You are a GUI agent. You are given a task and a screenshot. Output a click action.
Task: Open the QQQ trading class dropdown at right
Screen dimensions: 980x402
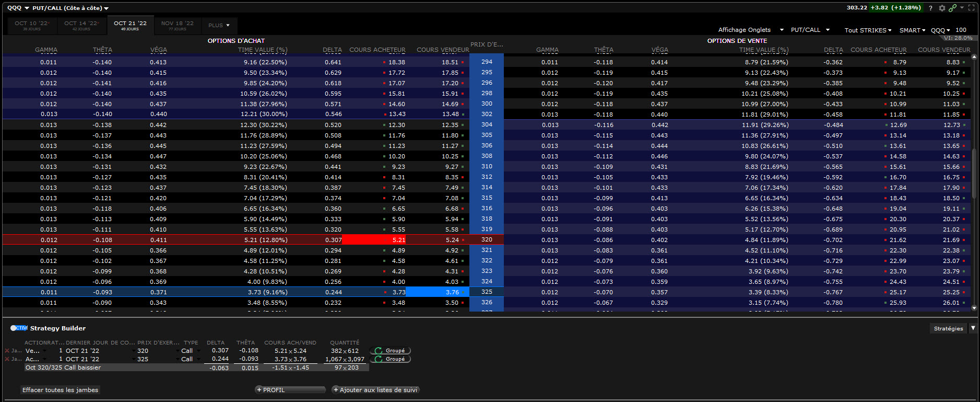click(940, 30)
